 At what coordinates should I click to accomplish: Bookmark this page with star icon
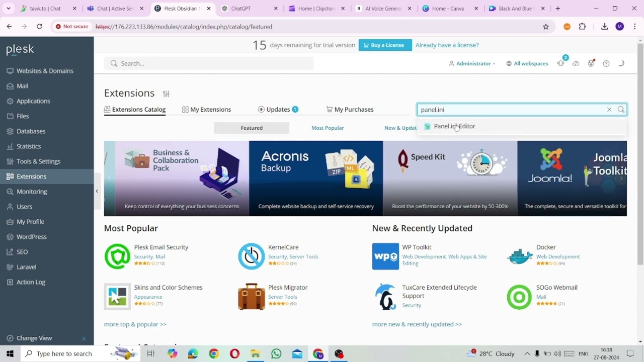tap(546, 27)
